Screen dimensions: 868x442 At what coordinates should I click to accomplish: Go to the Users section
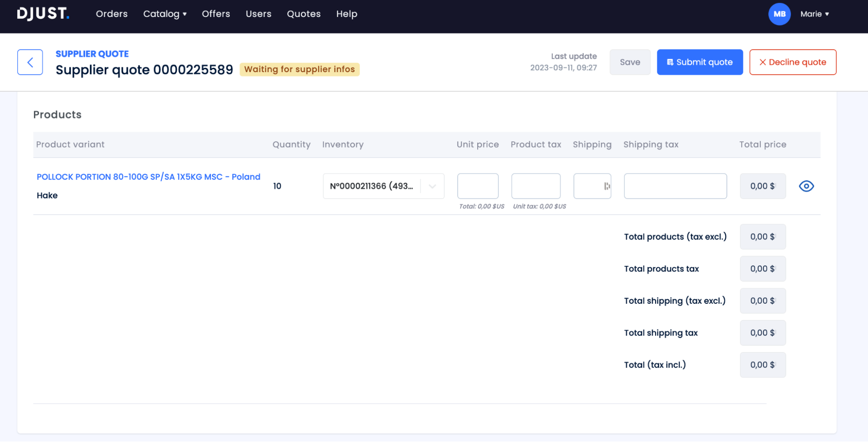point(258,14)
